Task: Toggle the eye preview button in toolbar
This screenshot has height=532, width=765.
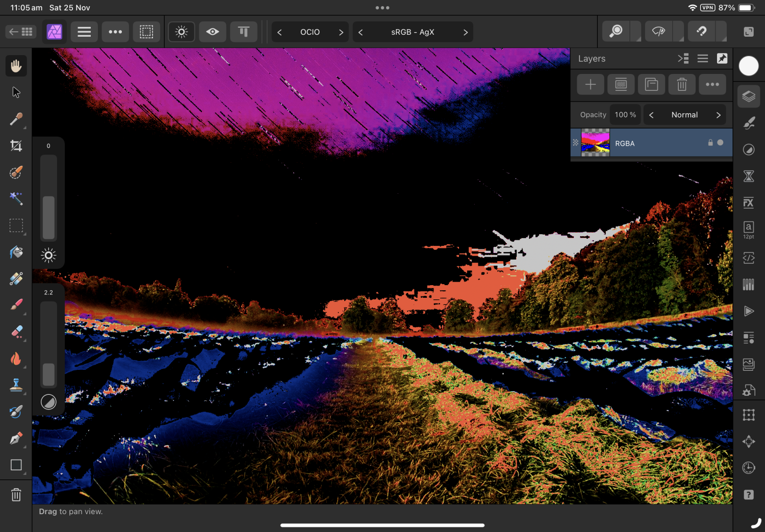Action: [213, 32]
